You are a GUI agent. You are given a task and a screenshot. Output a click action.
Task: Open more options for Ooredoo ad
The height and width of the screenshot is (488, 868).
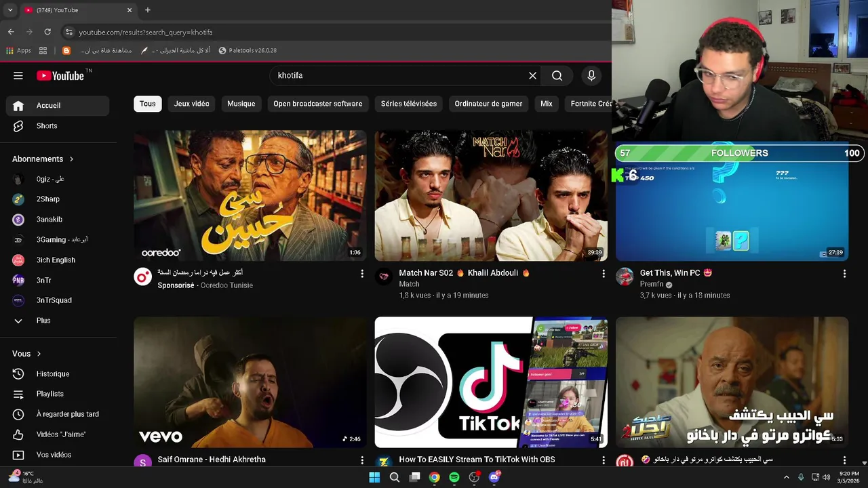[x=362, y=274]
